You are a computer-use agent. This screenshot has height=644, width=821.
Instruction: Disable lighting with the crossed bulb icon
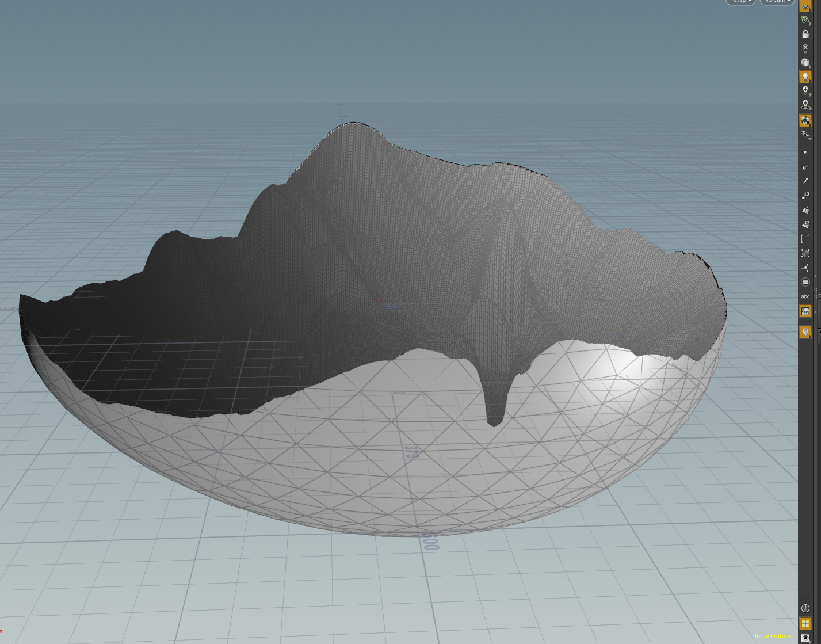805,49
